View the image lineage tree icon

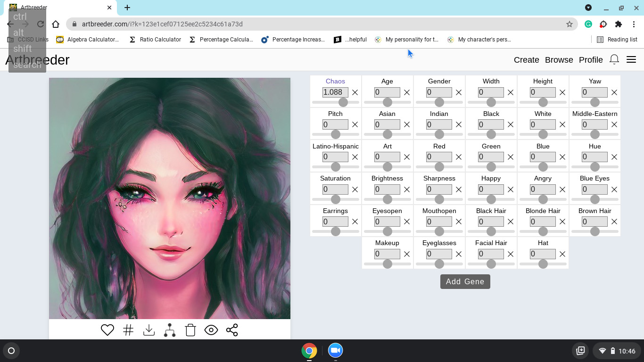170,330
